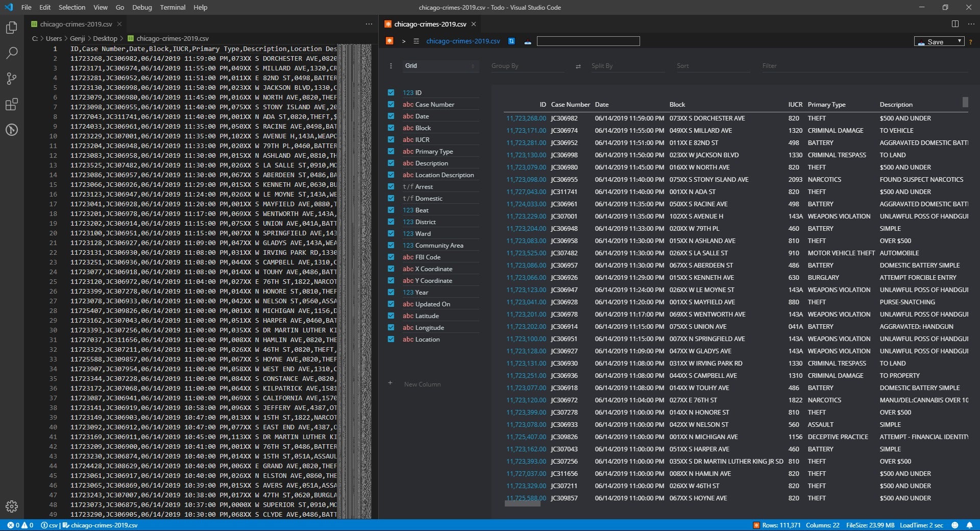Image resolution: width=980 pixels, height=531 pixels.
Task: Open More Actions for left editor group
Action: click(x=369, y=24)
